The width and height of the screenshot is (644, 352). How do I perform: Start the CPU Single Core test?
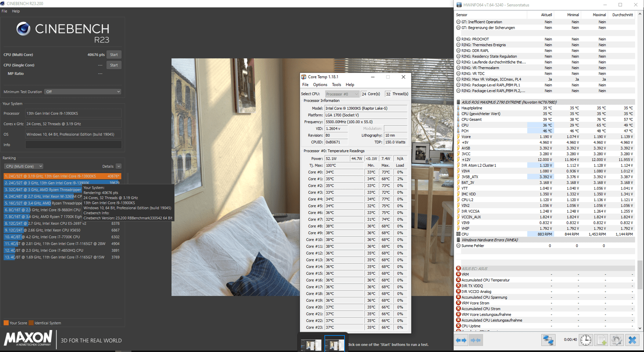(114, 65)
